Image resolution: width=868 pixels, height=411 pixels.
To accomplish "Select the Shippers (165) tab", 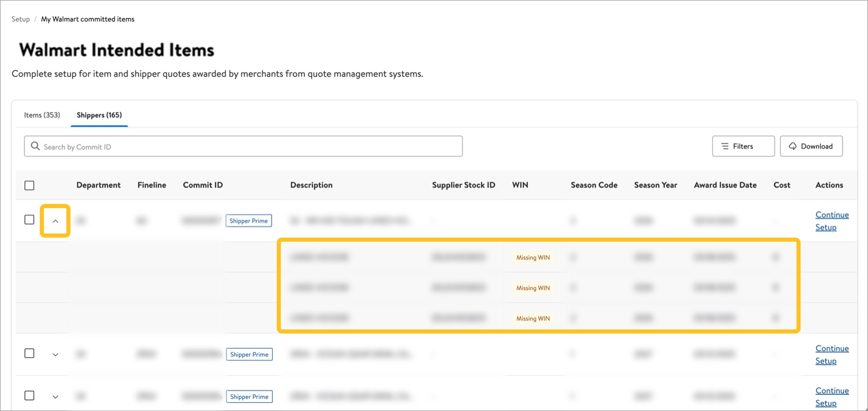I will pyautogui.click(x=99, y=115).
